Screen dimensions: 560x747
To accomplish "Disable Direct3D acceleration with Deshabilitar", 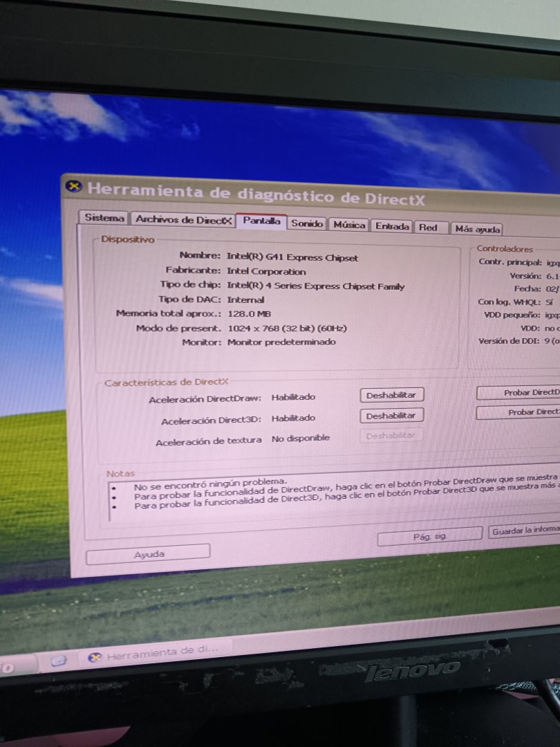I will [391, 416].
